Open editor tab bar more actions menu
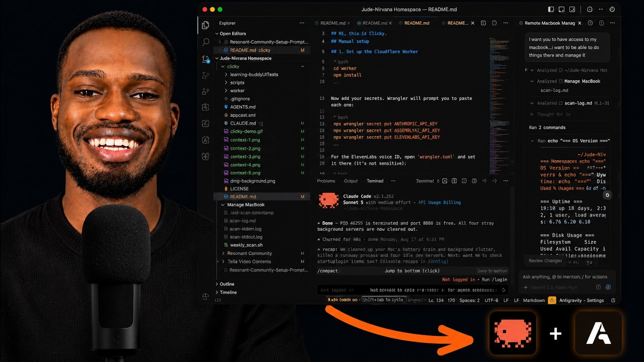Image resolution: width=644 pixels, height=362 pixels. coord(506,23)
